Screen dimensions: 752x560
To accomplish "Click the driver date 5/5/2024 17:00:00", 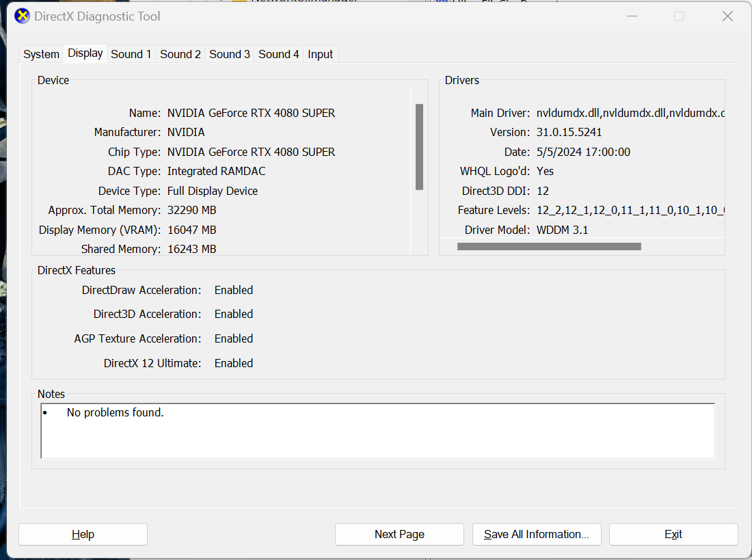I will pyautogui.click(x=583, y=152).
